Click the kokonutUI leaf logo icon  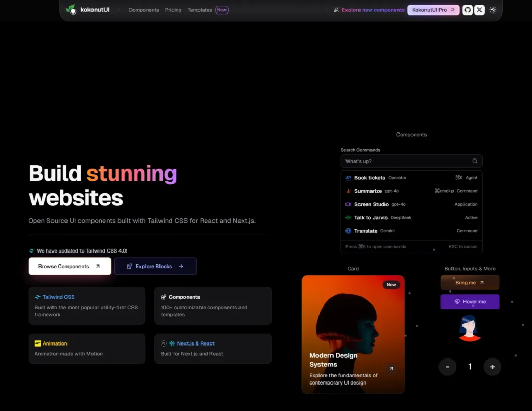click(71, 9)
